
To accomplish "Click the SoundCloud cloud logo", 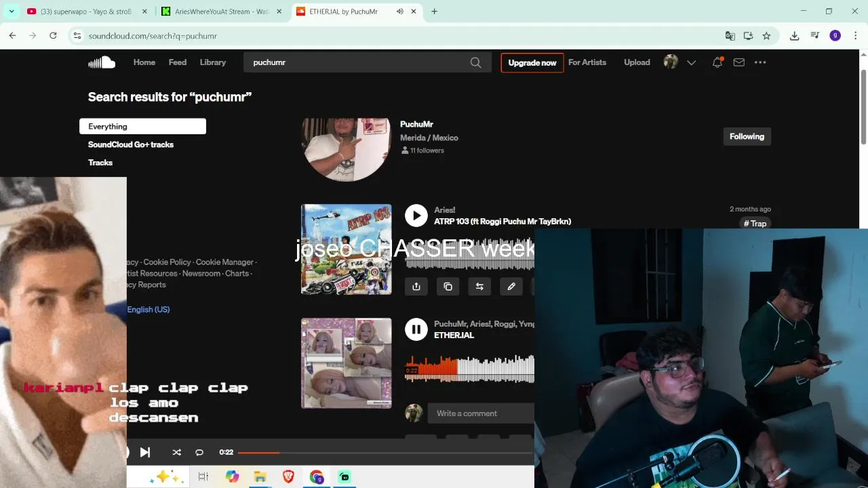I will click(102, 62).
